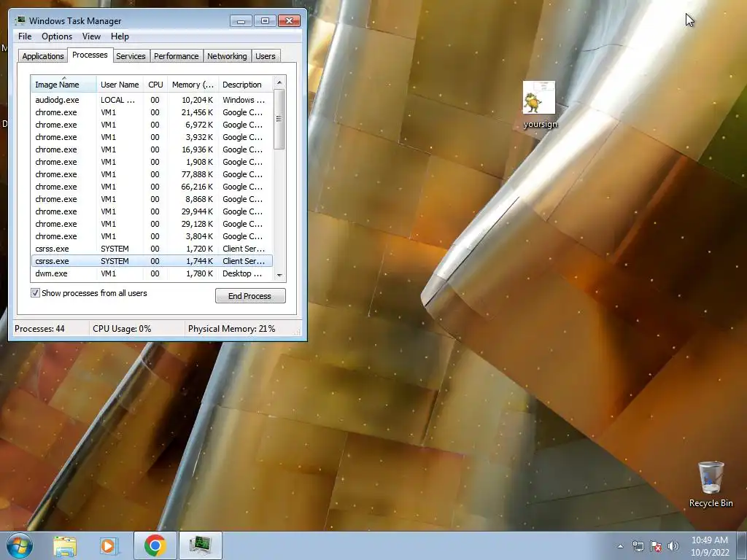The height and width of the screenshot is (560, 747).
Task: Open the clock showing 10:49 AM
Action: point(710,546)
